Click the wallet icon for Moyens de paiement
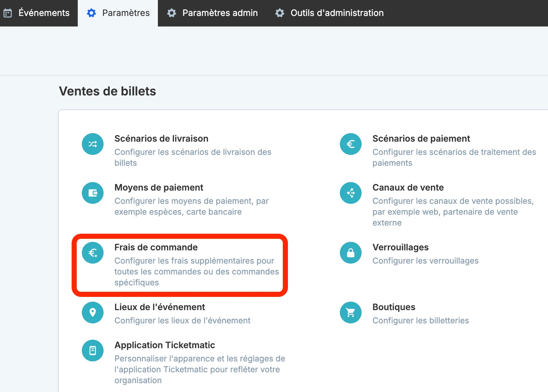Screen dimensions: 548x392 (x=93, y=193)
